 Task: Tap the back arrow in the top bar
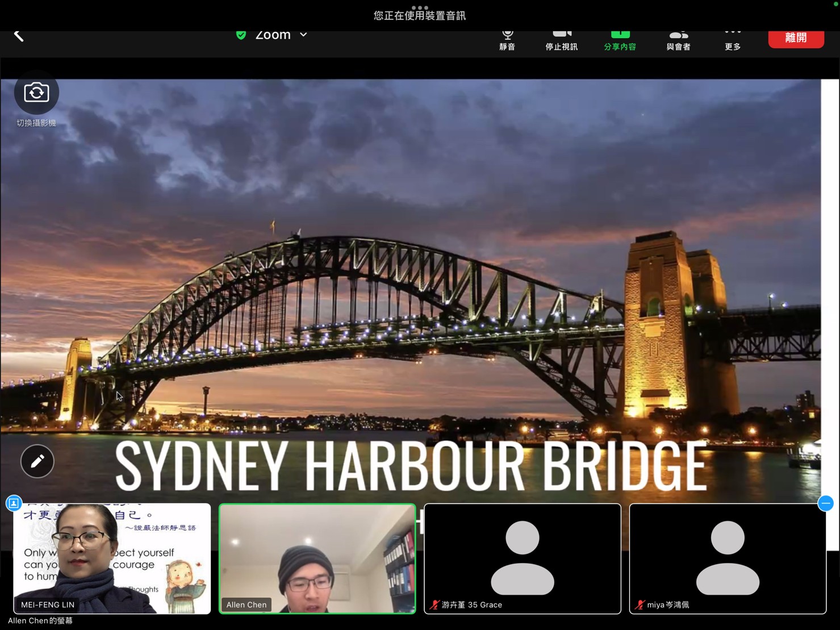click(19, 36)
